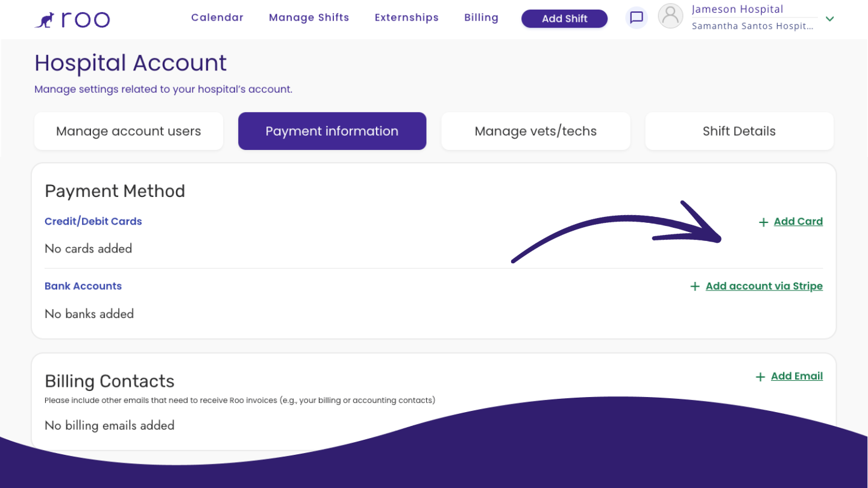Open the Externships page

click(x=406, y=17)
